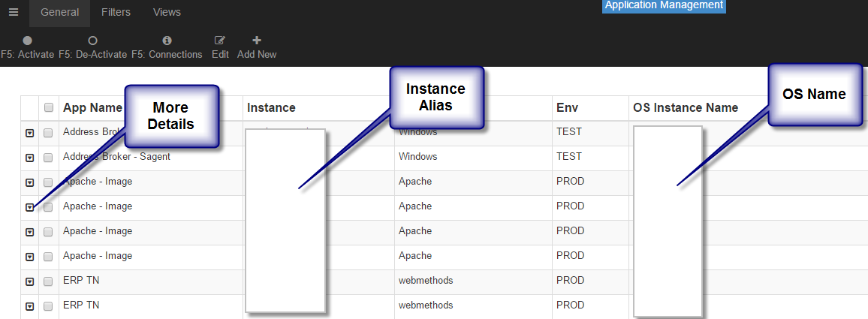This screenshot has height=319, width=868.
Task: Select checkbox for last Apache - Image row
Action: coord(48,257)
